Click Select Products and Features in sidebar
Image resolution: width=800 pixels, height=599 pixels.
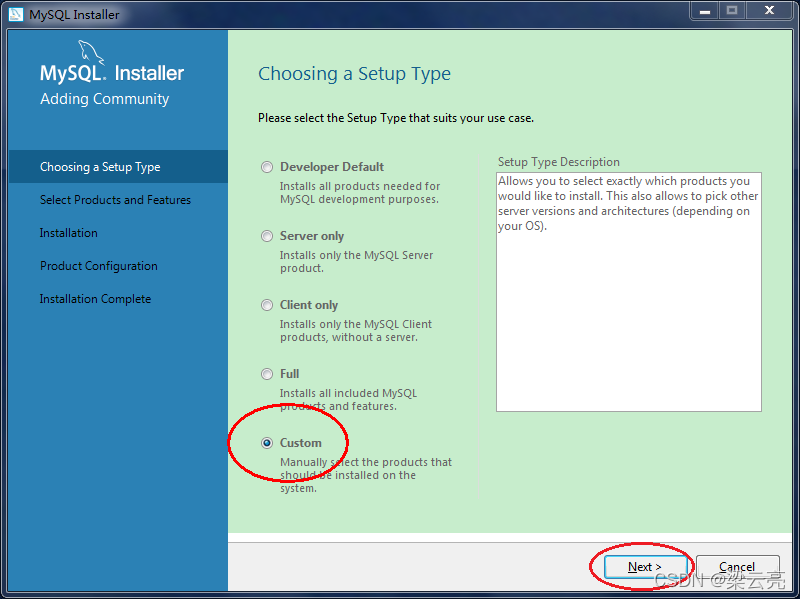(x=115, y=199)
